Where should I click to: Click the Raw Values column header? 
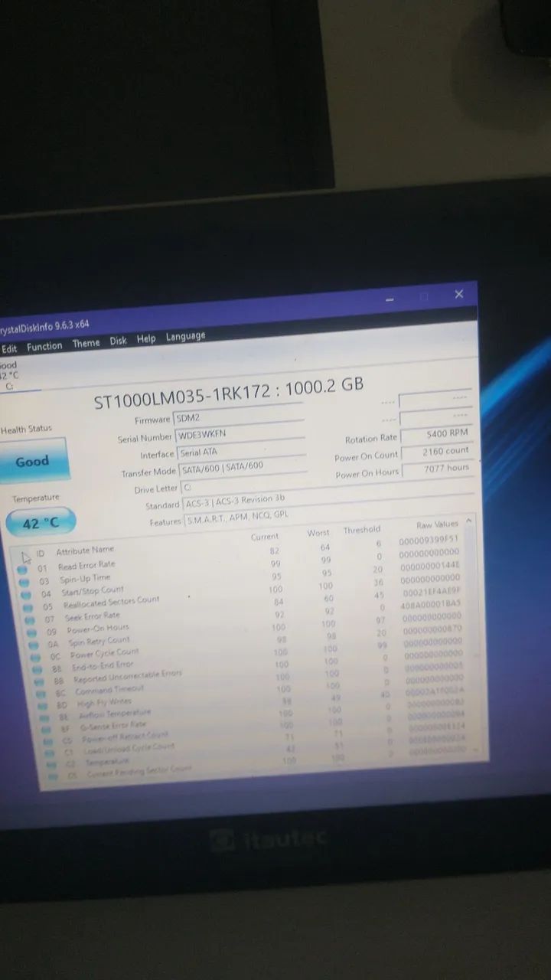pos(437,525)
